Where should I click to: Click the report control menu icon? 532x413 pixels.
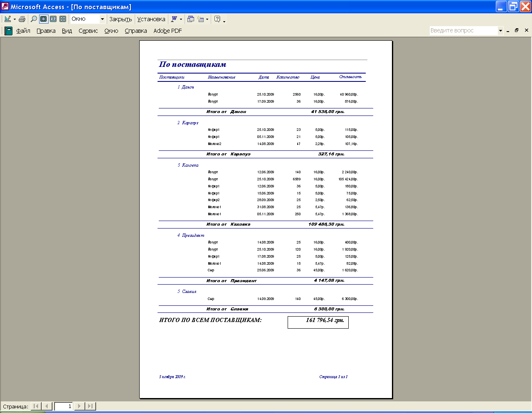click(x=8, y=31)
